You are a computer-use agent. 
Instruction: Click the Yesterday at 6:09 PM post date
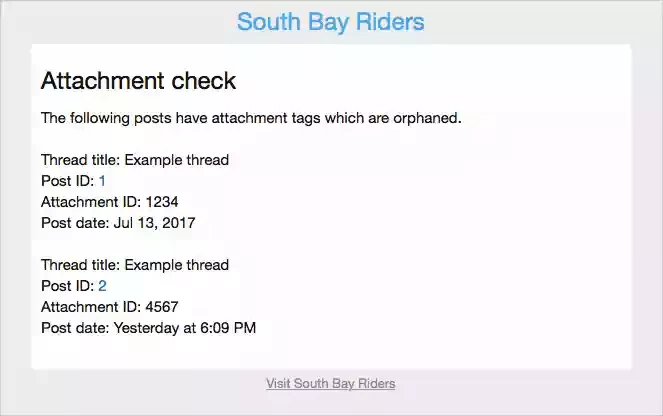coord(185,328)
